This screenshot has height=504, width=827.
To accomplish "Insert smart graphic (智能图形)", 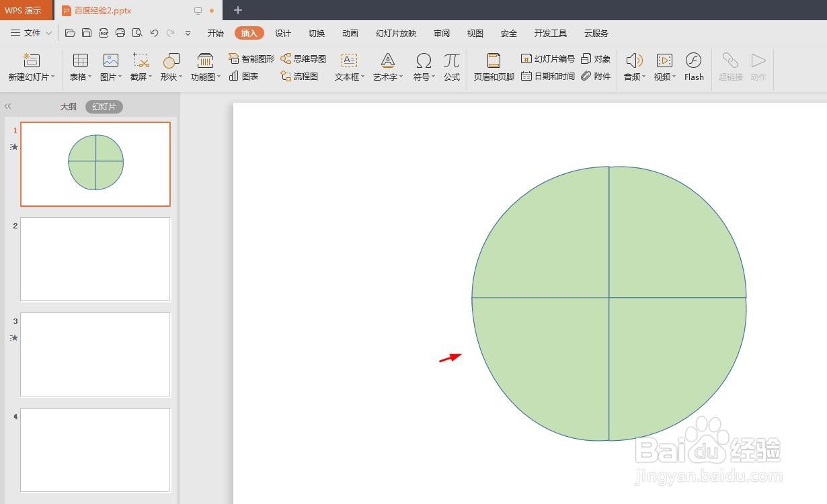I will pos(251,58).
